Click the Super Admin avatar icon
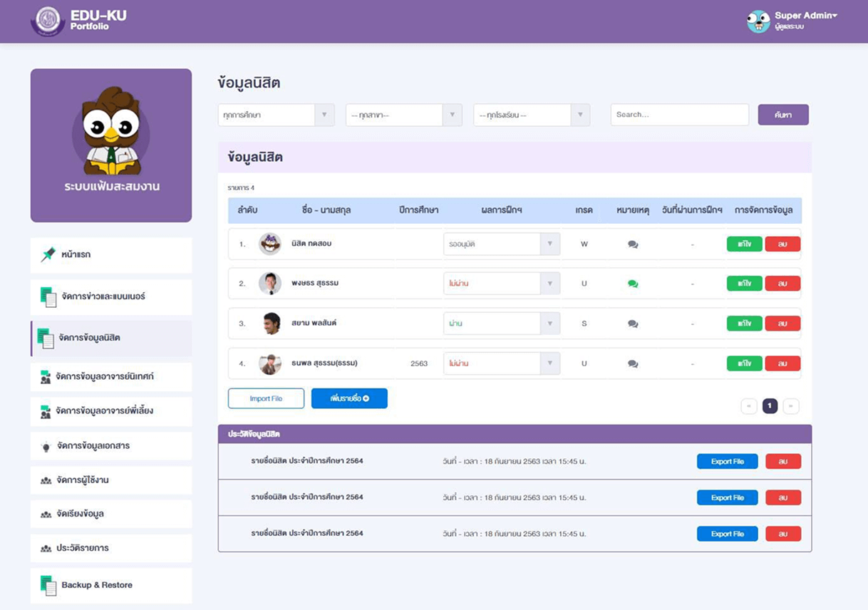The width and height of the screenshot is (868, 610). (x=758, y=21)
